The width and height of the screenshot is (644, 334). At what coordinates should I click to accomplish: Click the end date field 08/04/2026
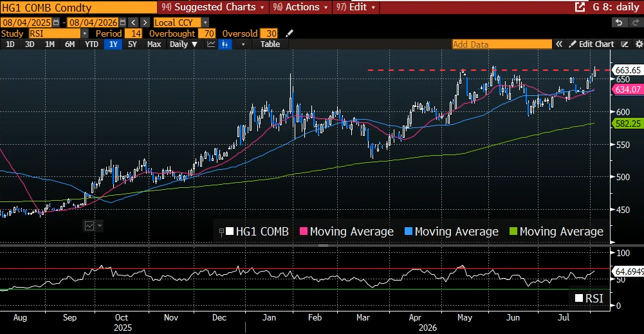click(93, 23)
